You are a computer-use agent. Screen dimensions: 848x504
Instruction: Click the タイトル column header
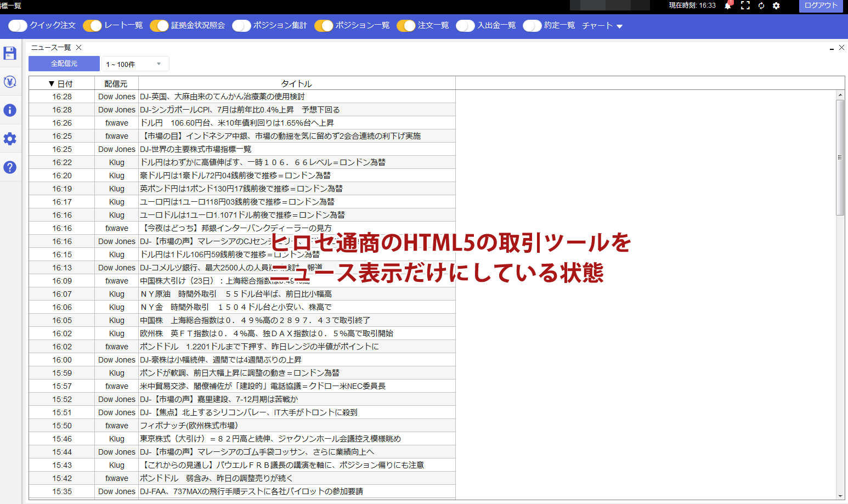pos(296,83)
